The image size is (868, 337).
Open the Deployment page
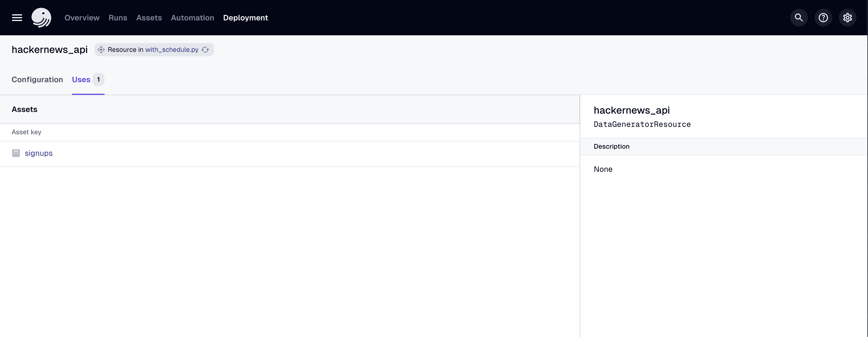(245, 18)
